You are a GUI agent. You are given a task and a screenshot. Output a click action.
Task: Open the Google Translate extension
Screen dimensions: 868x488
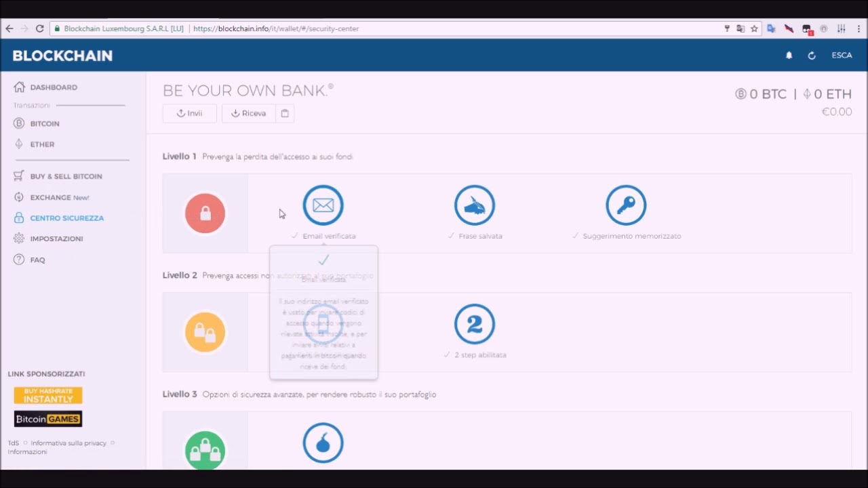[x=771, y=28]
